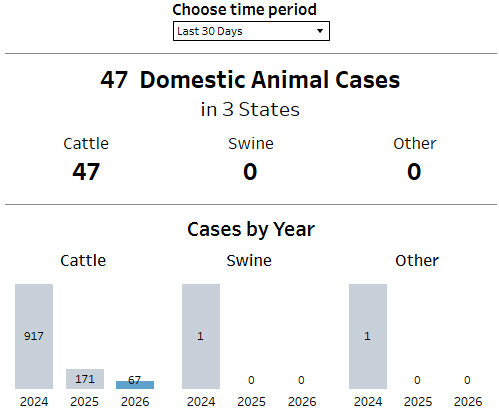Click the Other 2026 zero value label
The width and height of the screenshot is (499, 412).
click(x=467, y=380)
